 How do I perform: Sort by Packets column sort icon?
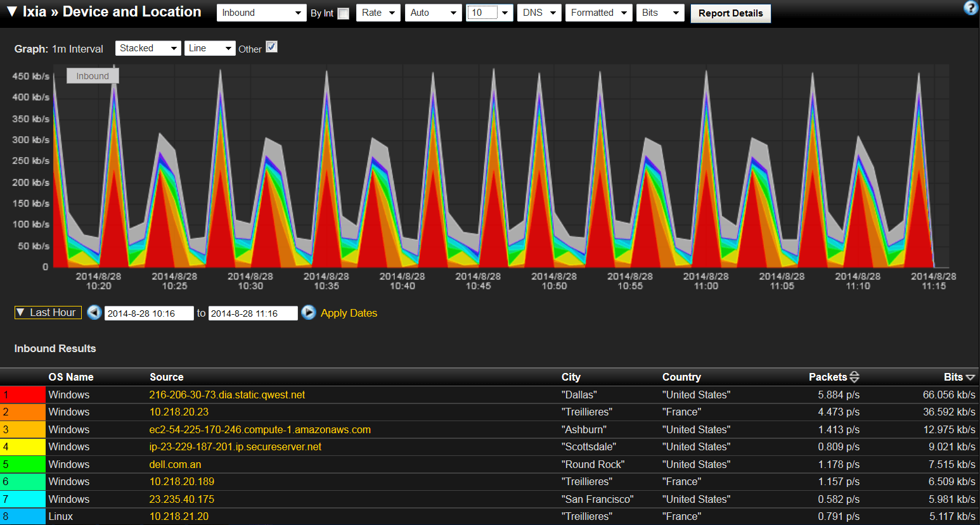click(854, 377)
